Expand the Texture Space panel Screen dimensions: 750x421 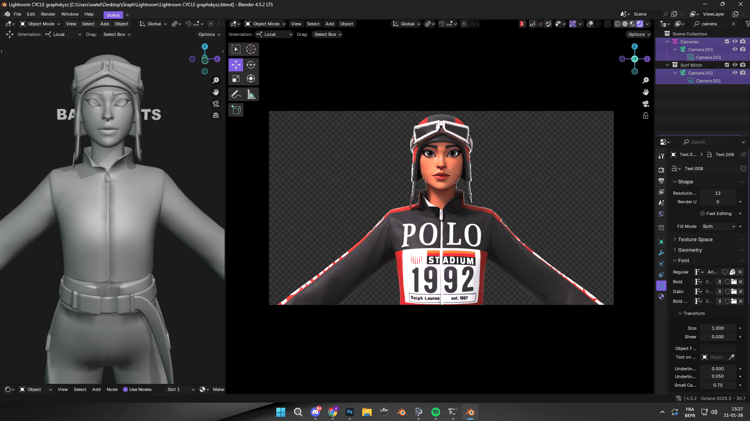693,239
